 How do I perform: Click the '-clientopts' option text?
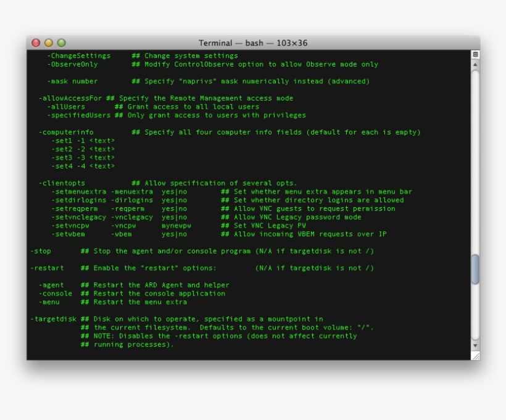pos(62,183)
